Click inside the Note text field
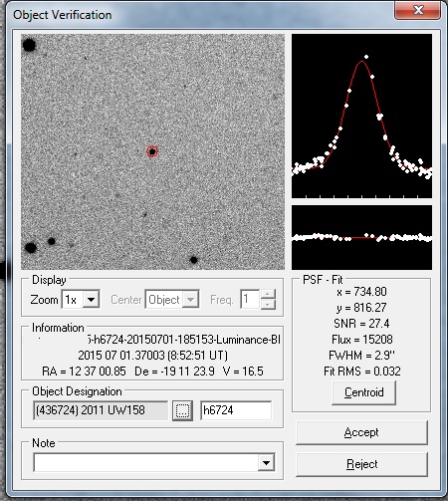 tap(145, 463)
